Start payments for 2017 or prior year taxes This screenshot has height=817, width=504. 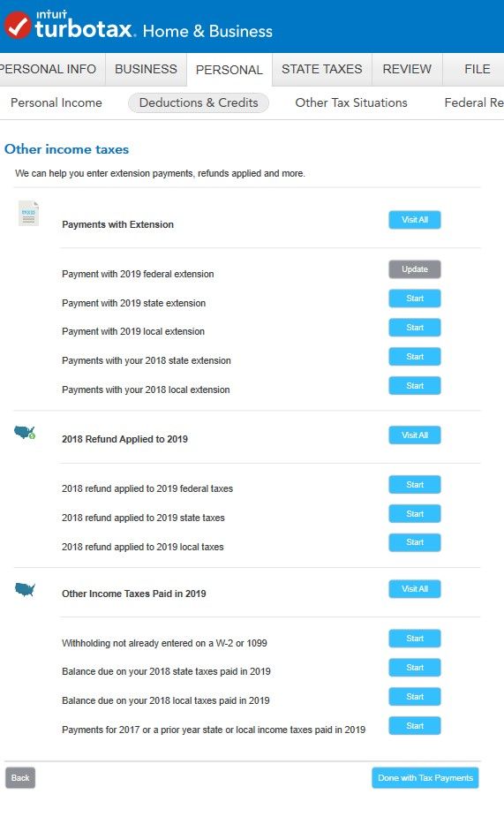pos(415,726)
